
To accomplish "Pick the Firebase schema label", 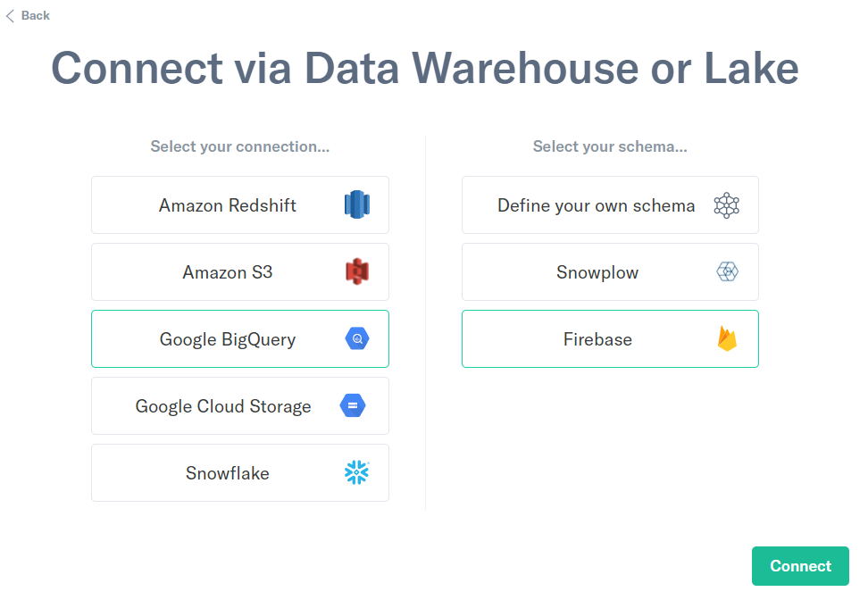I will [x=597, y=339].
